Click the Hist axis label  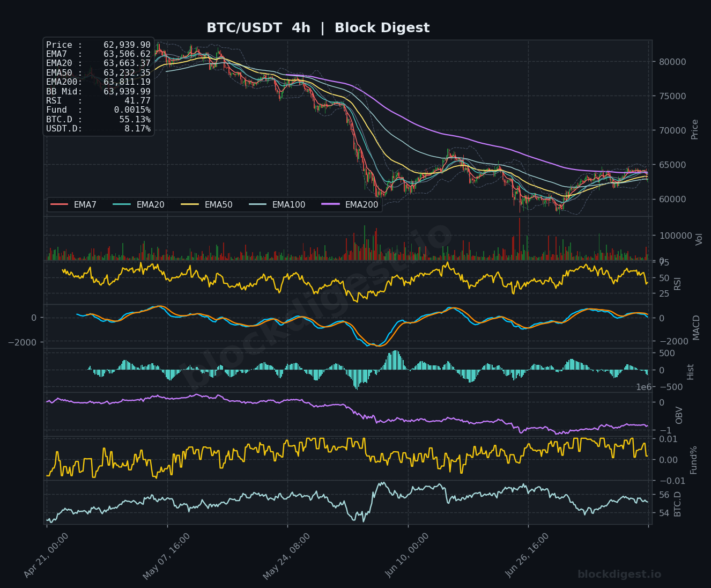[x=691, y=371]
